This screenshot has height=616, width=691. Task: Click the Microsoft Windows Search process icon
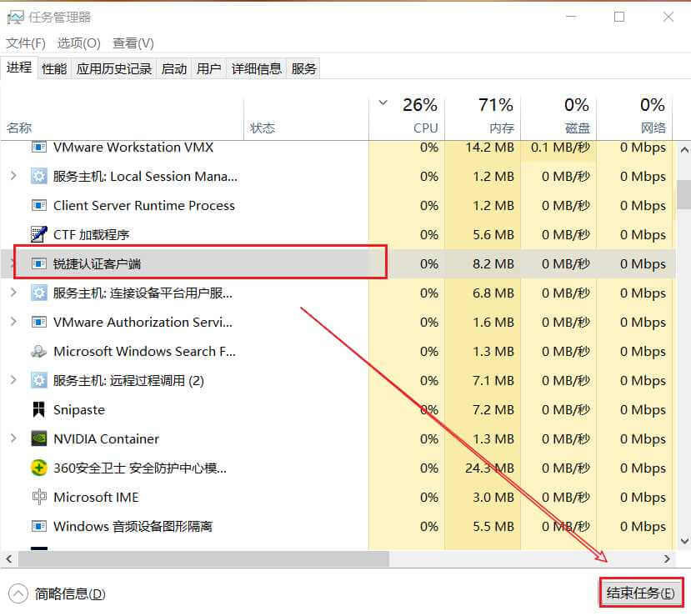[39, 351]
